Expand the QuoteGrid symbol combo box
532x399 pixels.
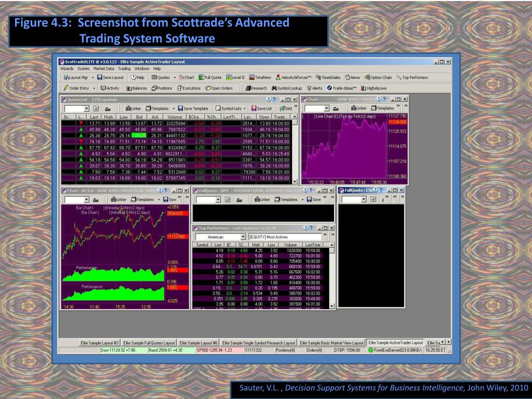pyautogui.click(x=87, y=109)
